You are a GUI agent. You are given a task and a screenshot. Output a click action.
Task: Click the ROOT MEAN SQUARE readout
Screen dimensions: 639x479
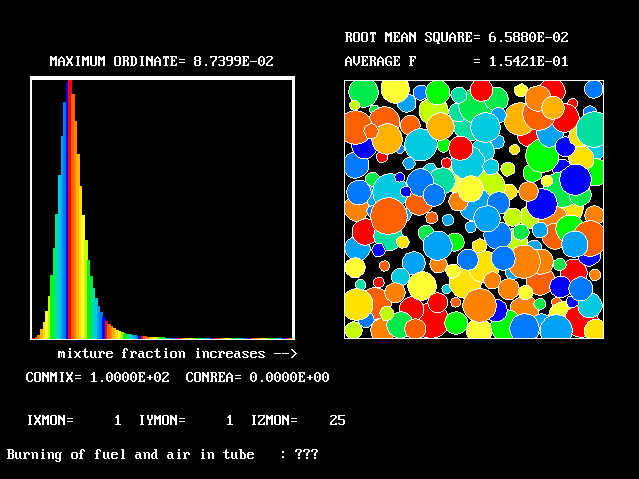[x=456, y=37]
